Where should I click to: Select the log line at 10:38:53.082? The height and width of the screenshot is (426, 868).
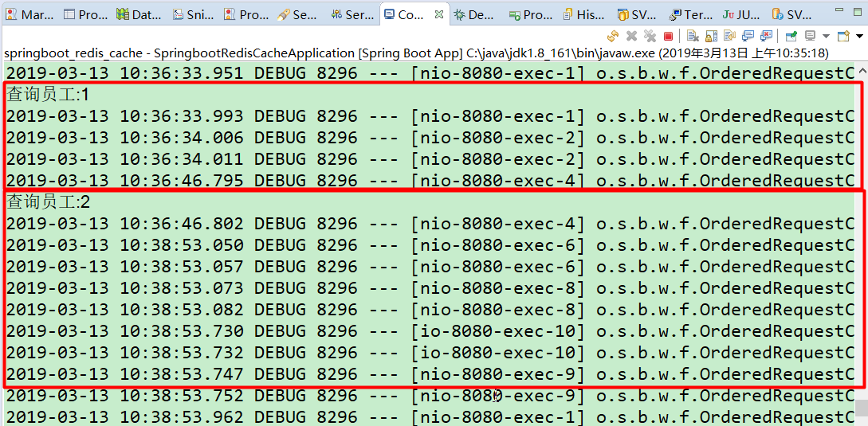click(430, 309)
